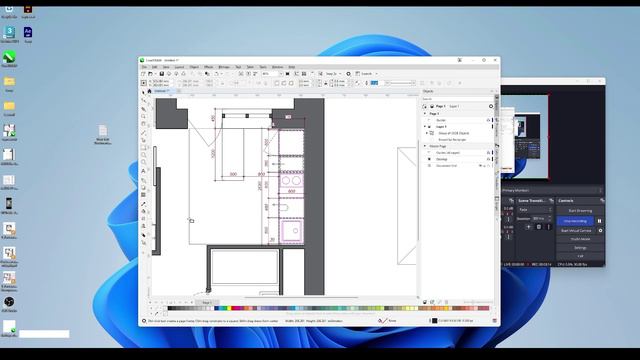Switch to the Untitled-1 document tab
The image size is (640, 360).
[x=162, y=91]
